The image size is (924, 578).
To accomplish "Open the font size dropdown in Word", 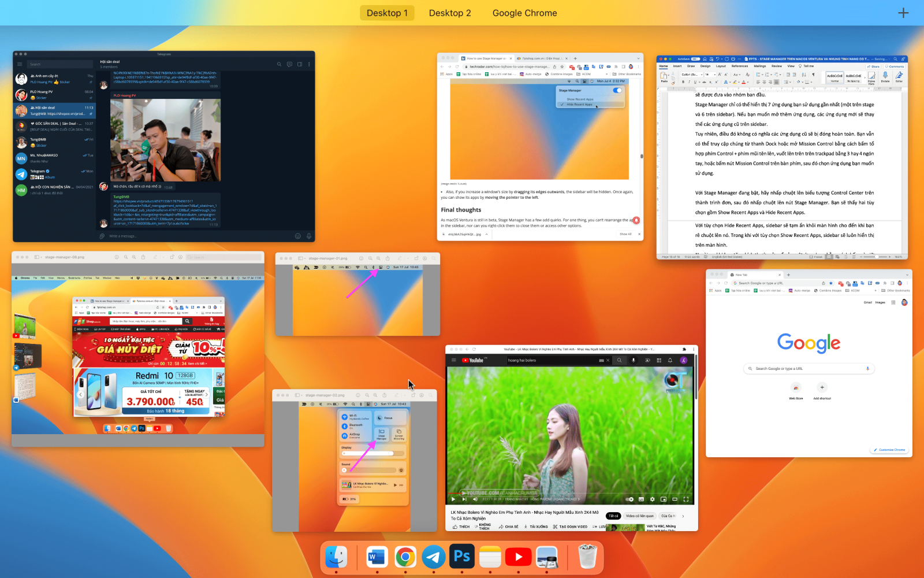I will (x=710, y=75).
